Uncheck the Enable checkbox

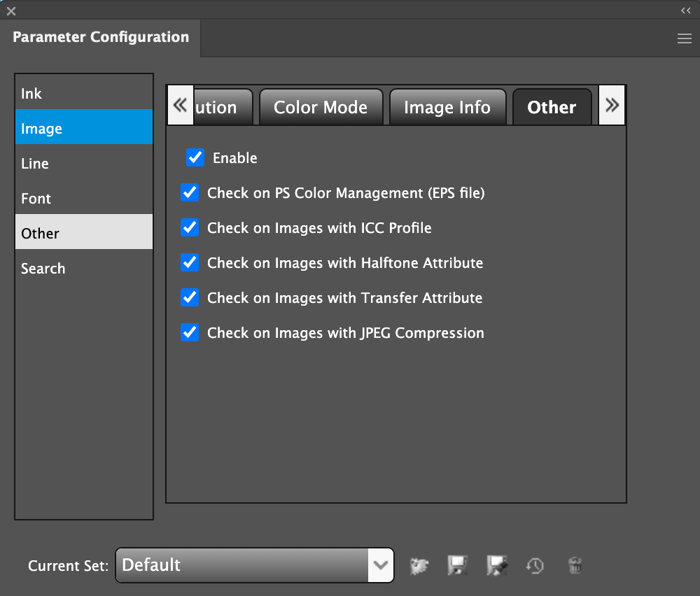pyautogui.click(x=195, y=157)
